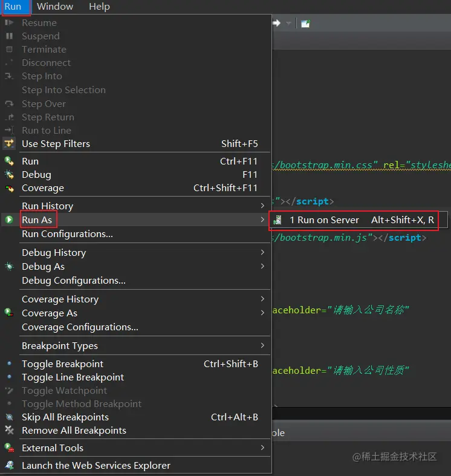The width and height of the screenshot is (451, 476).
Task: Click the Toggle Line Breakpoint dot icon
Action: point(10,377)
